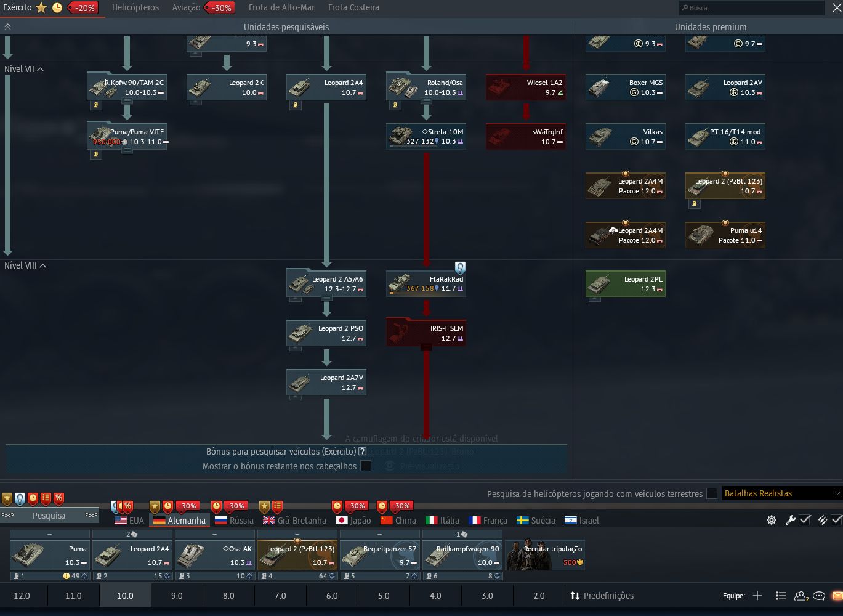Open the squad list icon beside Equipe
Screen dimensions: 843x616
pyautogui.click(x=781, y=596)
